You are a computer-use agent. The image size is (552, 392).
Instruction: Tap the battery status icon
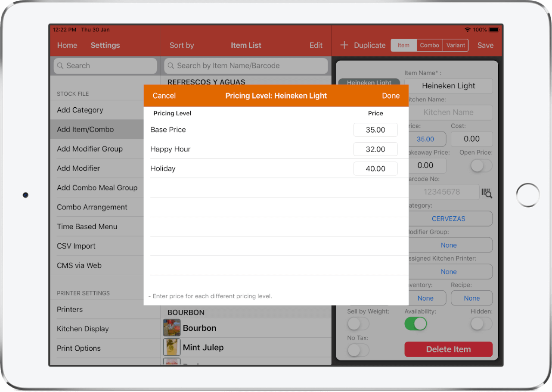pos(494,30)
